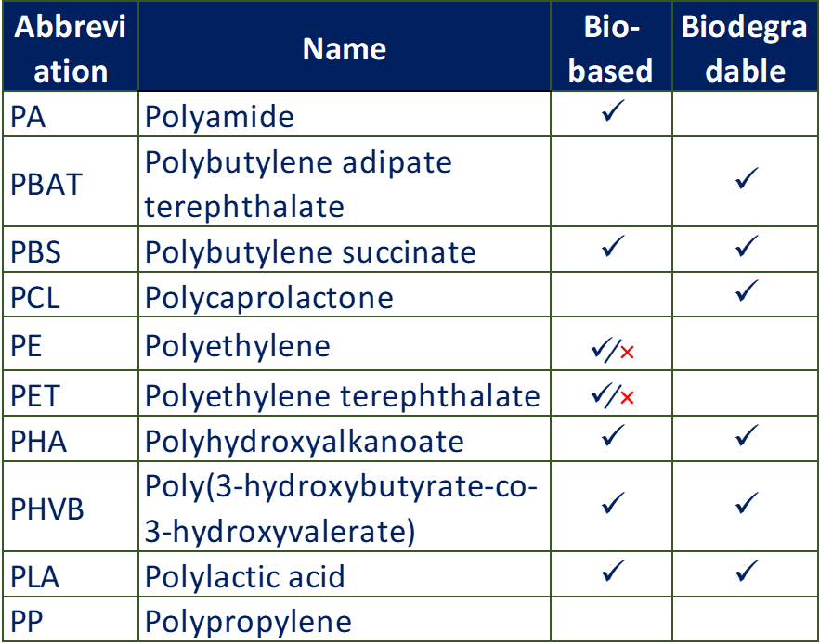Select the Name column header
The height and width of the screenshot is (644, 820).
345,48
